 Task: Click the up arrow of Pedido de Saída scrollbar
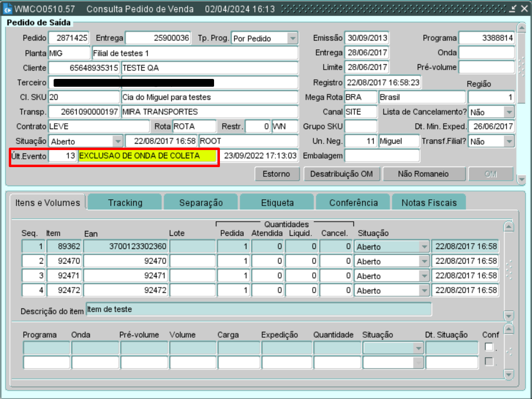point(521,27)
